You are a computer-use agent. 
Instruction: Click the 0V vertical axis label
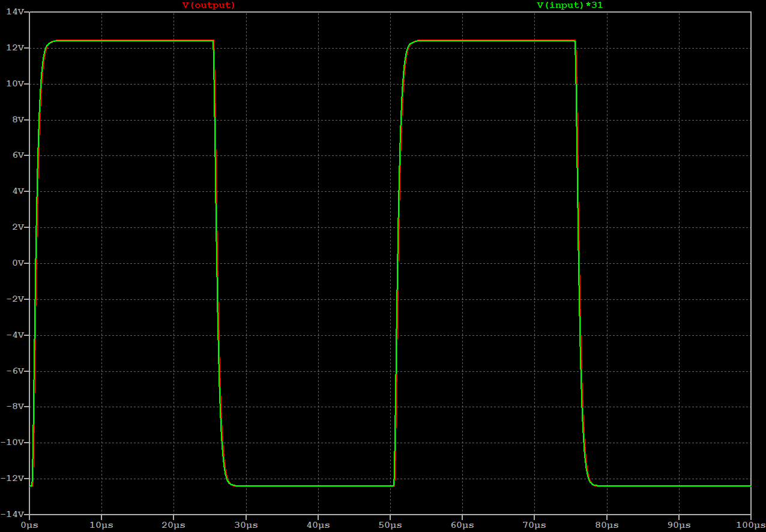pos(17,263)
